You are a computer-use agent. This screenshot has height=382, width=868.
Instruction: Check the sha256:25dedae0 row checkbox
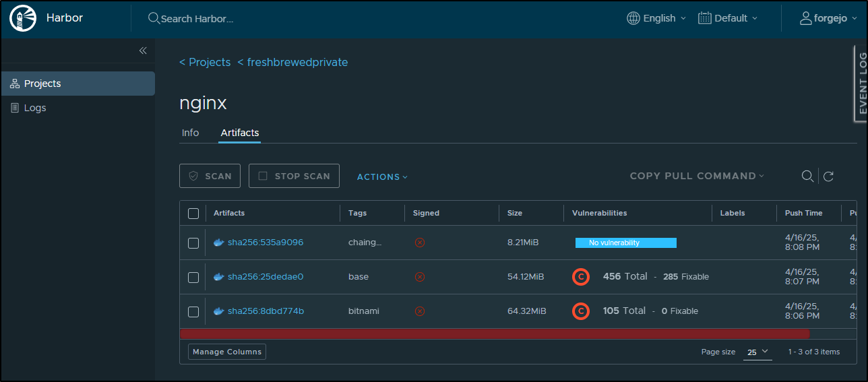[193, 278]
